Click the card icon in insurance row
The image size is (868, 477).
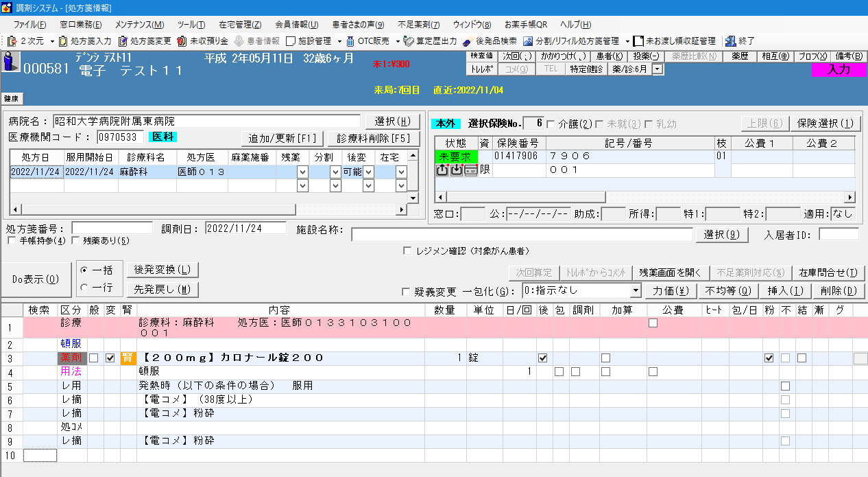[x=470, y=170]
